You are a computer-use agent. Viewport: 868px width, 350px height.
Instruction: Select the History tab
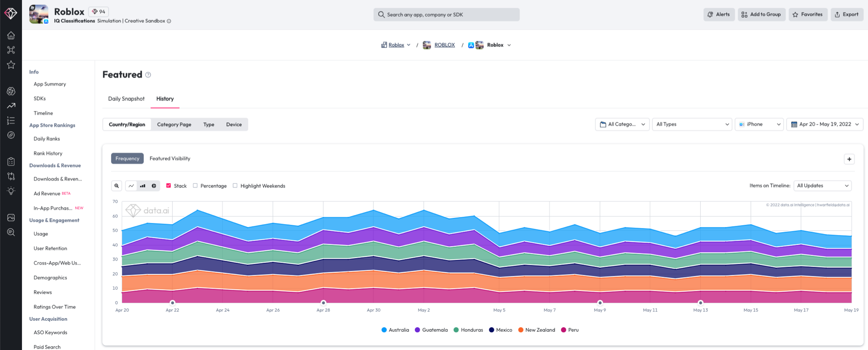point(165,99)
